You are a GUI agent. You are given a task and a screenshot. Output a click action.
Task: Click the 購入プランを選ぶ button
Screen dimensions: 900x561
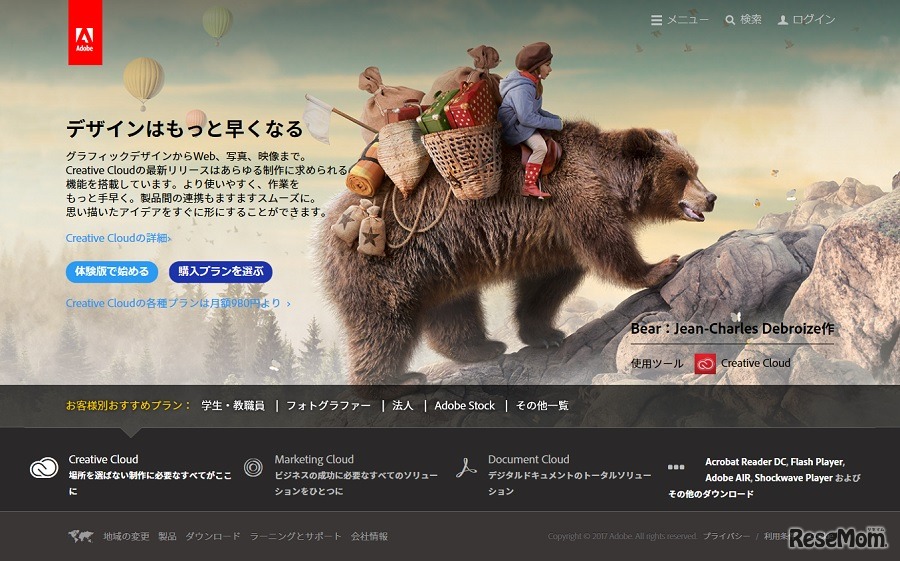coord(220,272)
